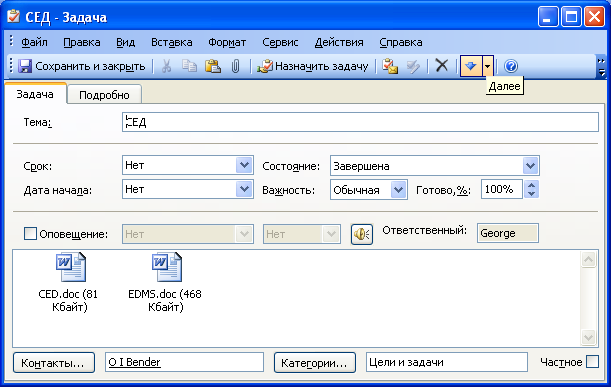The height and width of the screenshot is (387, 611).
Task: Click the Цели и задачи categories field
Action: click(x=447, y=362)
